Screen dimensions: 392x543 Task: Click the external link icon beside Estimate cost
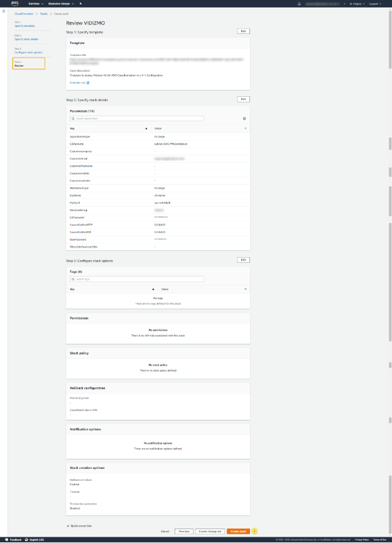[x=88, y=82]
